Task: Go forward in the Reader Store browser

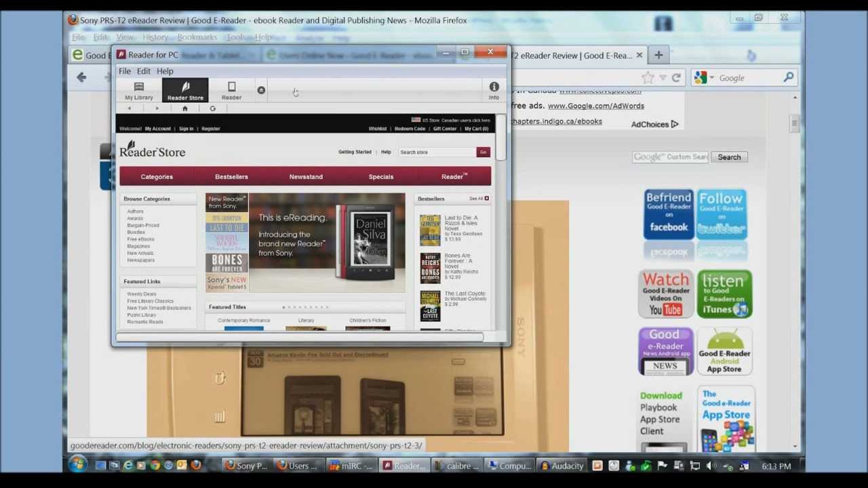Action: [157, 108]
